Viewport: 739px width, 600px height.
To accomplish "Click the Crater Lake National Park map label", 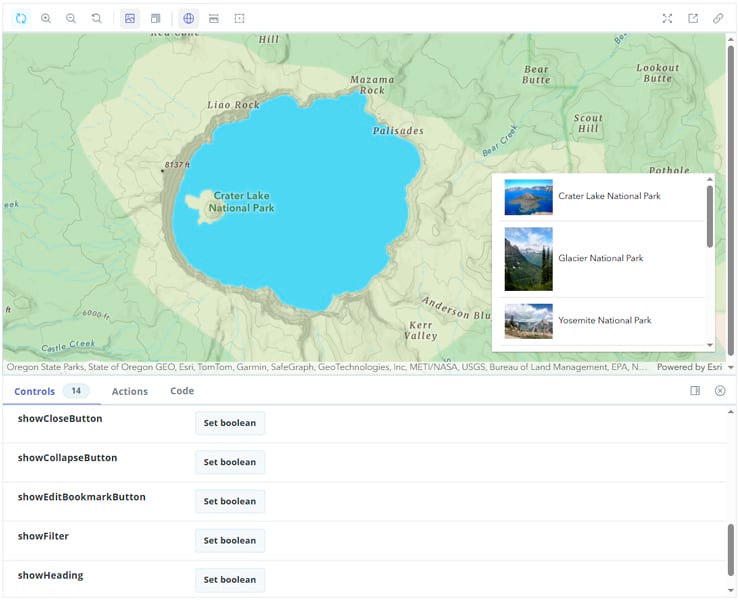I will (241, 202).
